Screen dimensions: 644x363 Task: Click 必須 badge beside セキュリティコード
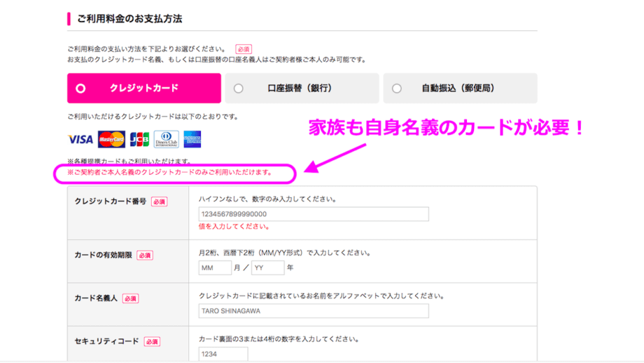(152, 341)
